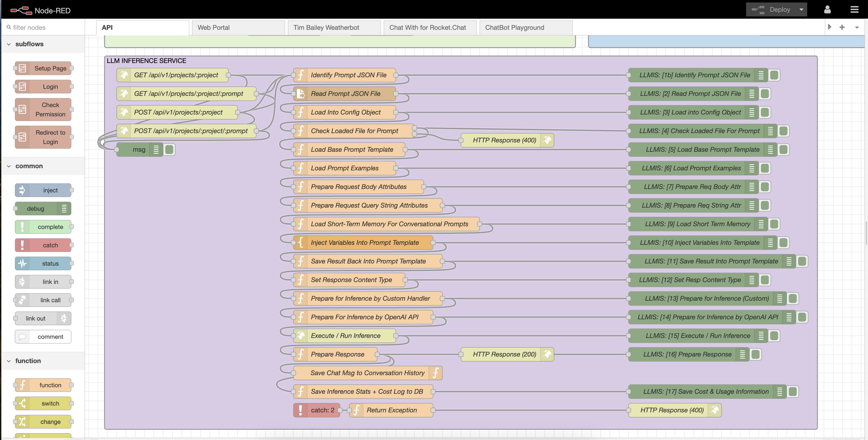The height and width of the screenshot is (440, 868).
Task: Click the Identify Prompt JSON File node
Action: click(x=344, y=75)
